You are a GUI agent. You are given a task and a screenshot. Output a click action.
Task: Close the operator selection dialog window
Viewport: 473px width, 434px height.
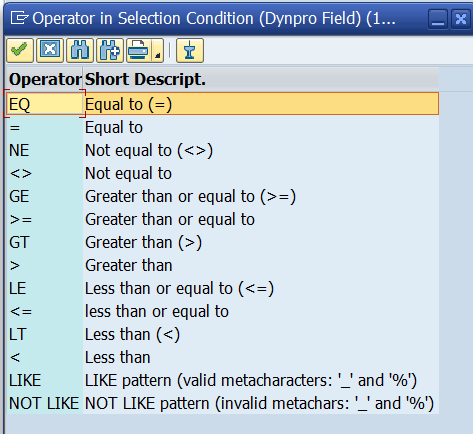coord(461,19)
